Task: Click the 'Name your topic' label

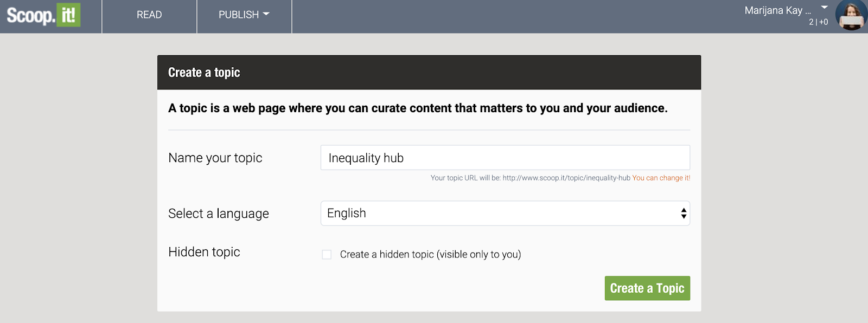Action: click(x=215, y=158)
